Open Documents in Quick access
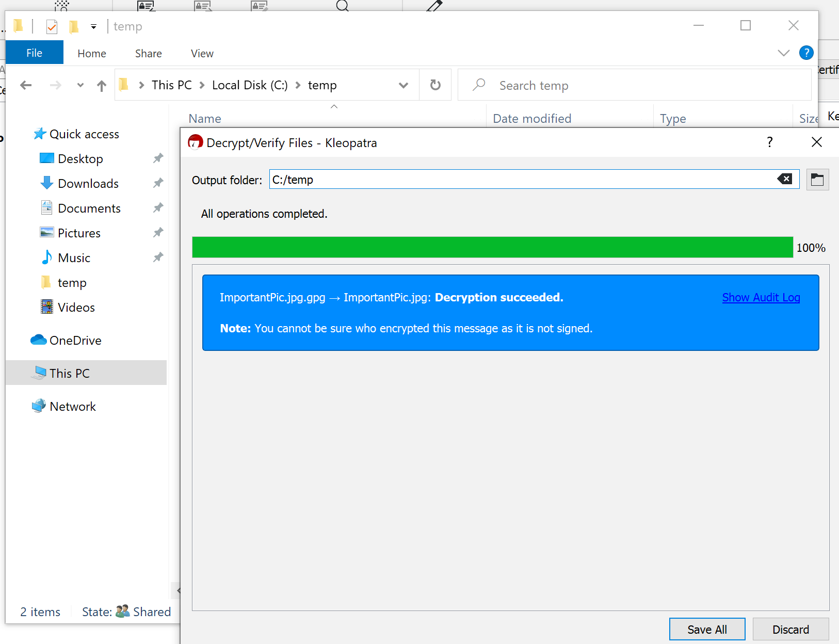 tap(80, 208)
